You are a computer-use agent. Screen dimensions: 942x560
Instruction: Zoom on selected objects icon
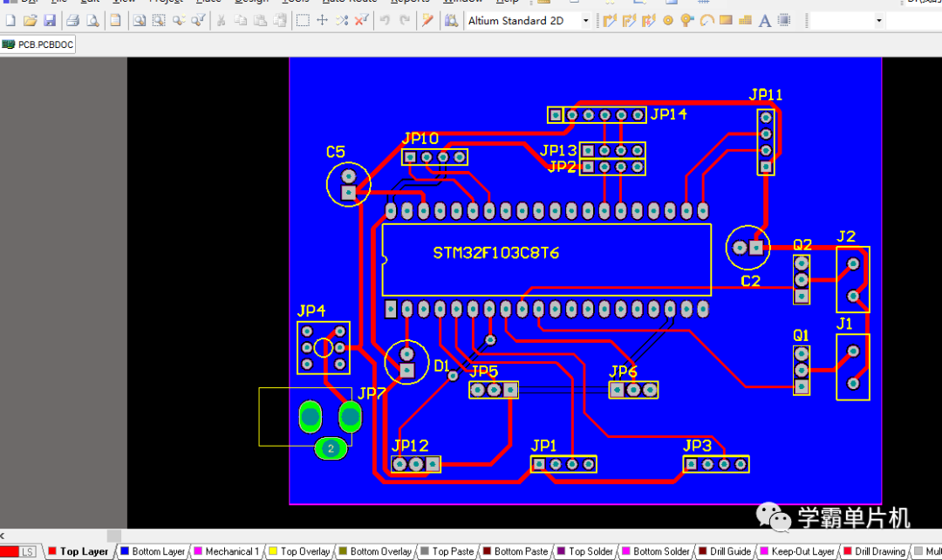pyautogui.click(x=179, y=21)
